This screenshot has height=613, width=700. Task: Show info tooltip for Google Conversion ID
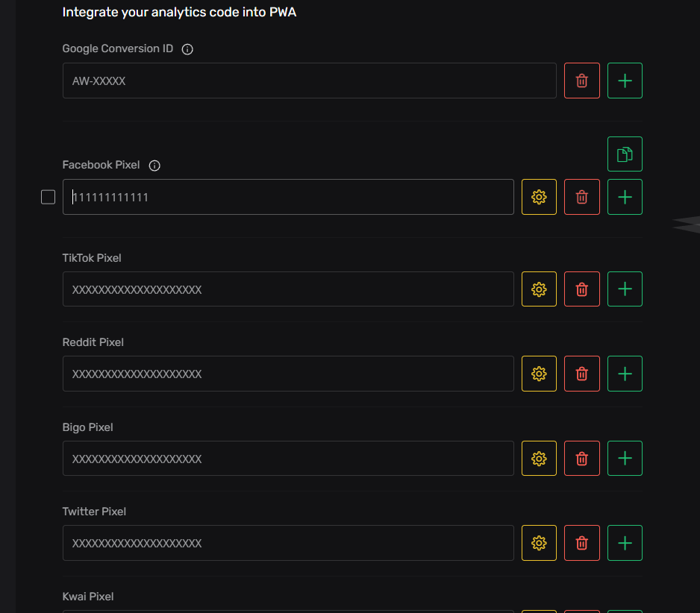point(187,49)
